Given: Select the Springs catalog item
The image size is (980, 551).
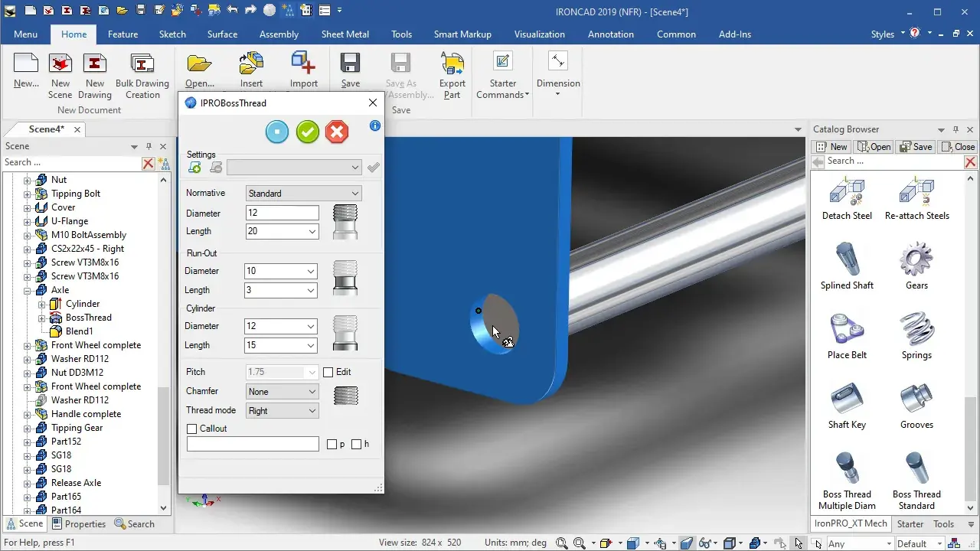Looking at the screenshot, I should [x=916, y=335].
